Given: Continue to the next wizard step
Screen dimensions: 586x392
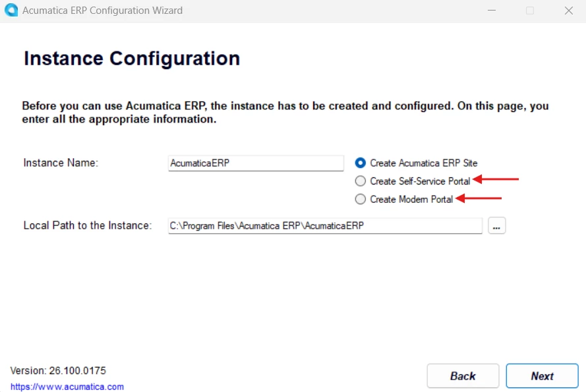Looking at the screenshot, I should pos(542,376).
